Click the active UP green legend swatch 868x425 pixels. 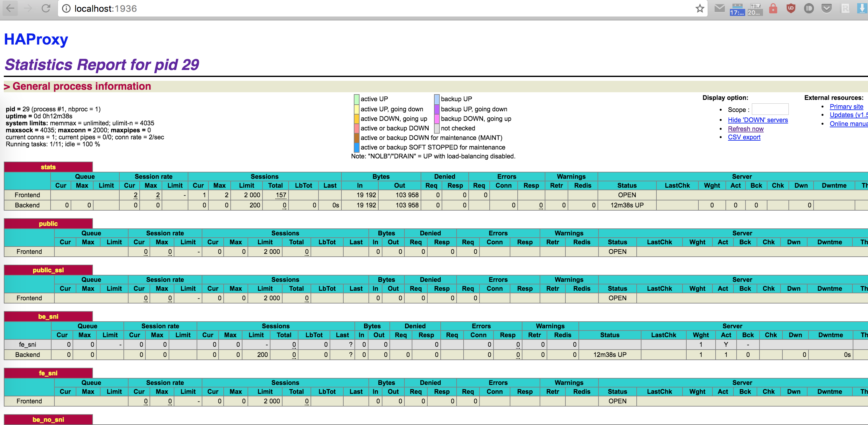coord(356,99)
